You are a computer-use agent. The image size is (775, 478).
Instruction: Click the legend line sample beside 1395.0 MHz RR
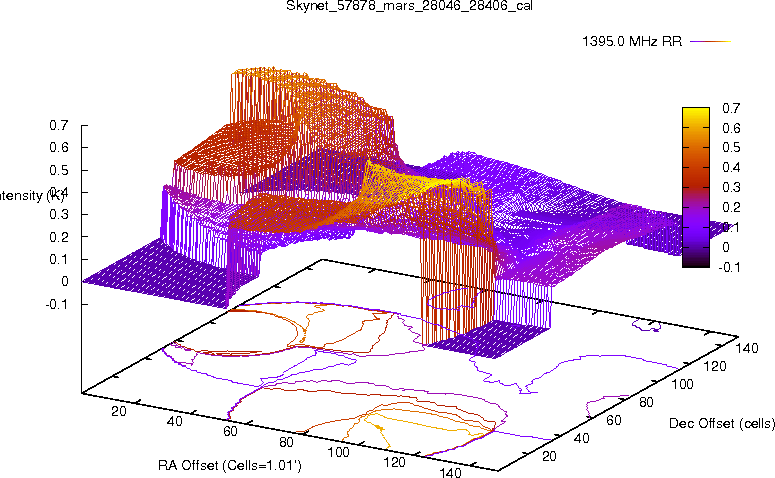pos(710,42)
